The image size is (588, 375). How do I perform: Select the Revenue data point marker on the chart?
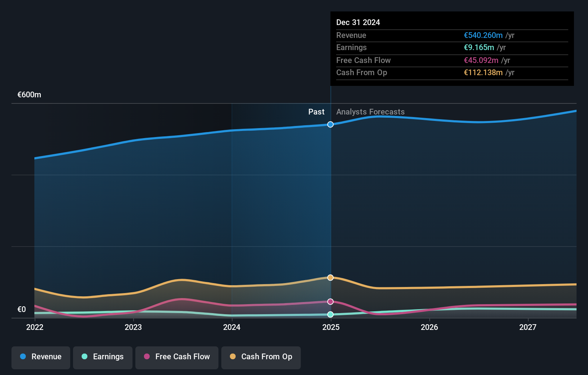pyautogui.click(x=330, y=125)
